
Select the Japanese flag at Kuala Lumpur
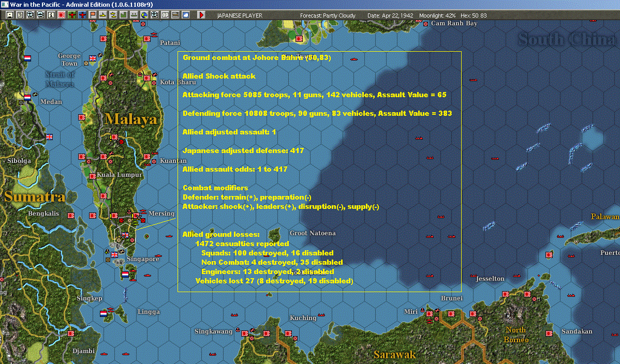pyautogui.click(x=93, y=176)
